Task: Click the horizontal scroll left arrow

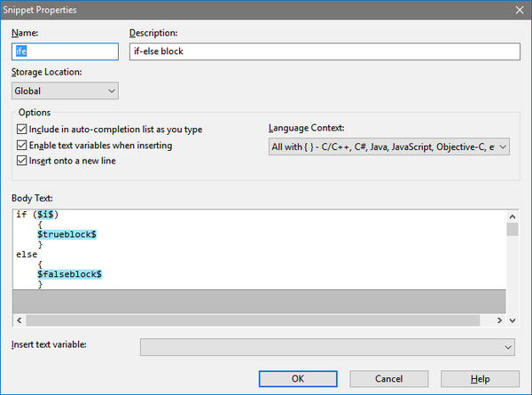Action: 20,320
